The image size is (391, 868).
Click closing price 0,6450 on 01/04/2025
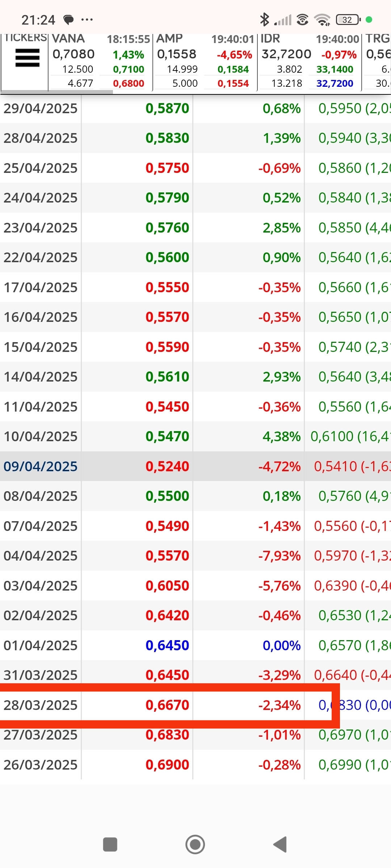click(x=167, y=645)
